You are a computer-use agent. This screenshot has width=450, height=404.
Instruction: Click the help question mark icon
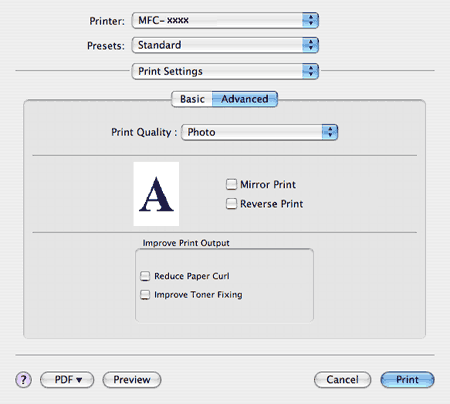point(23,380)
